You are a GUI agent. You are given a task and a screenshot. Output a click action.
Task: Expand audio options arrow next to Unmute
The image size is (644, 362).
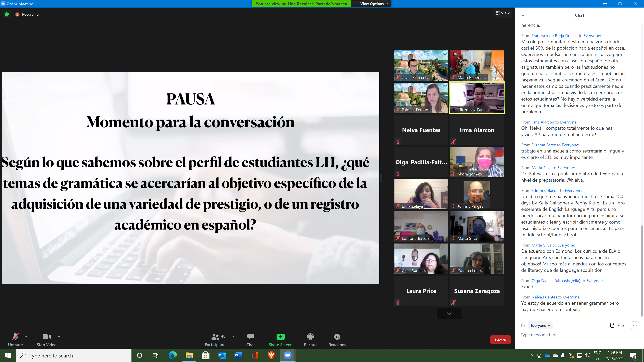coord(26,337)
